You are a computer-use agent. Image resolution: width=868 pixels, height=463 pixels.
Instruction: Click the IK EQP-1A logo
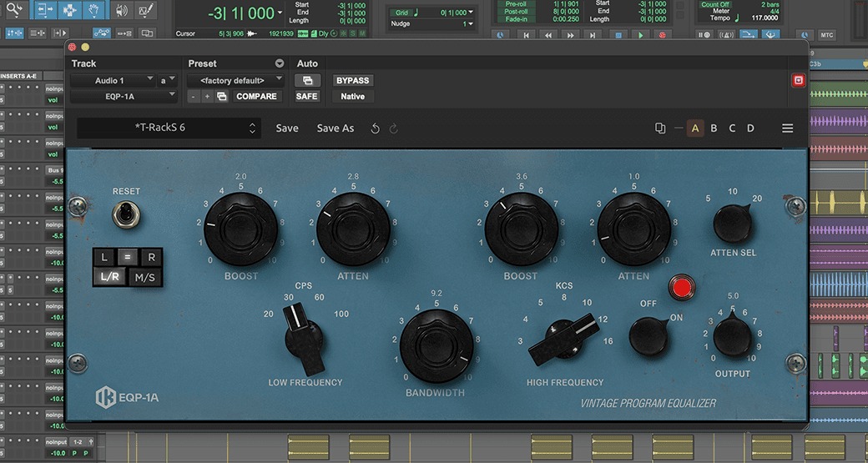[x=127, y=397]
